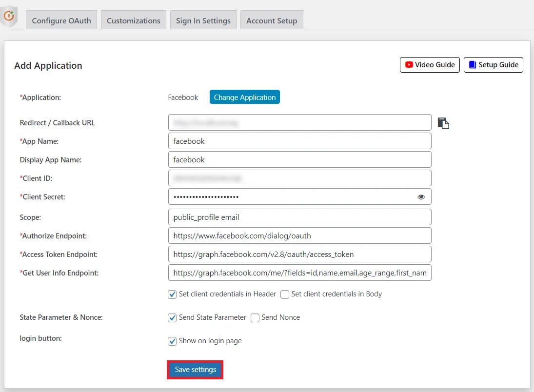
Task: Click the Save settings button
Action: pyautogui.click(x=195, y=370)
